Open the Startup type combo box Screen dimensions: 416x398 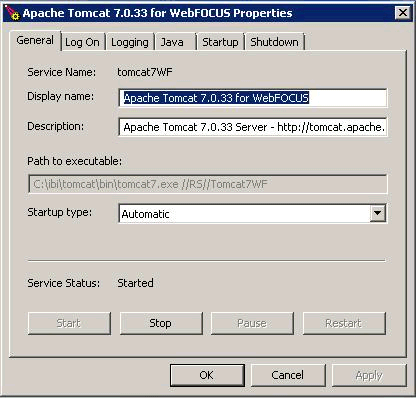coord(253,214)
